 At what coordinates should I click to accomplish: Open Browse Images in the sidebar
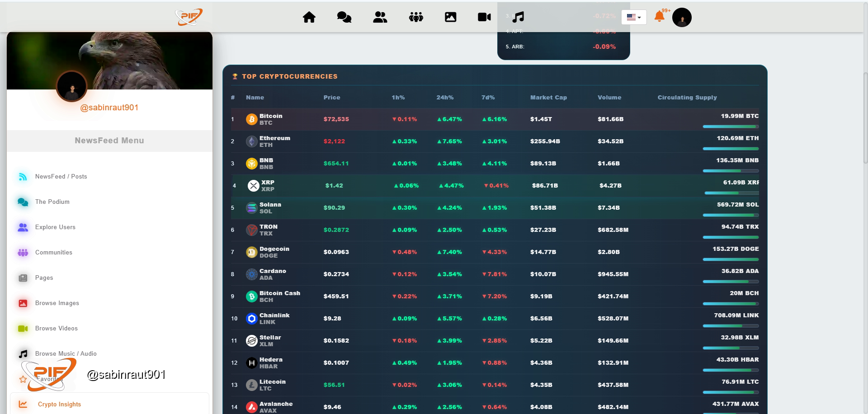(x=57, y=303)
